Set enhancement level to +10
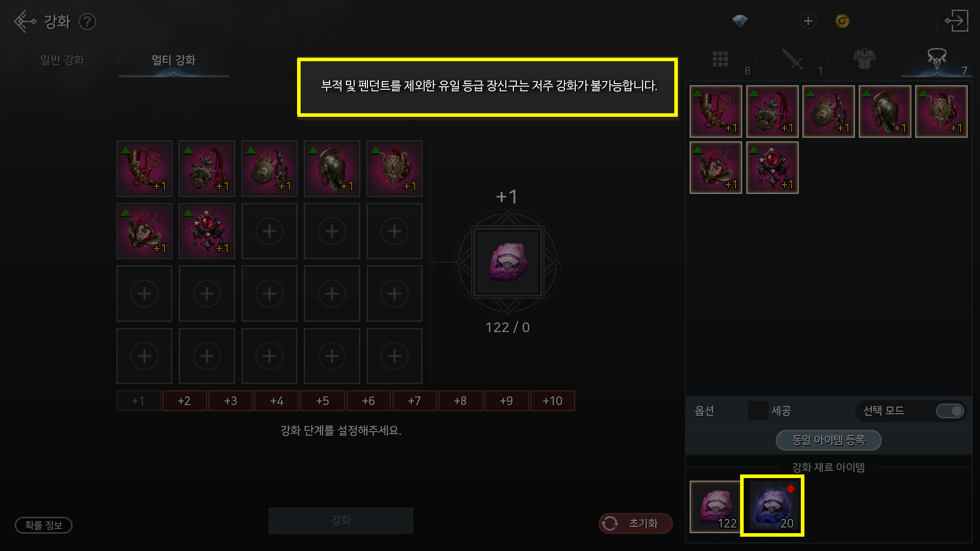 [552, 401]
